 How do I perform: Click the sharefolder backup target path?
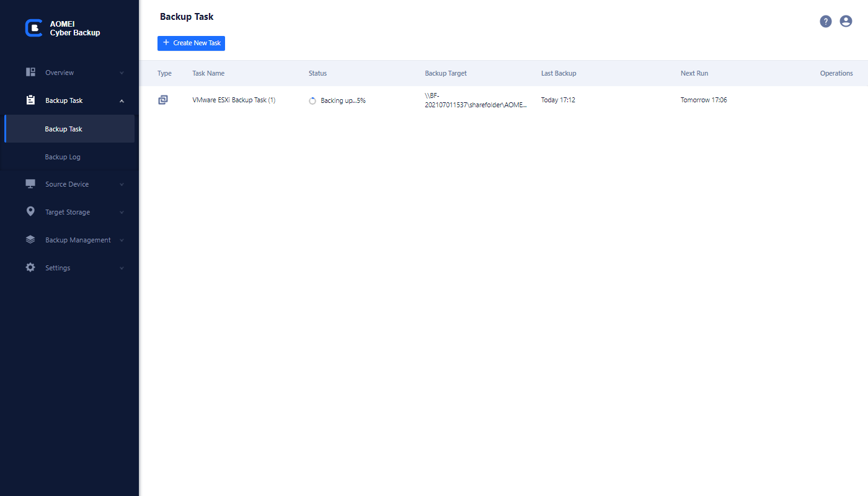coord(476,100)
